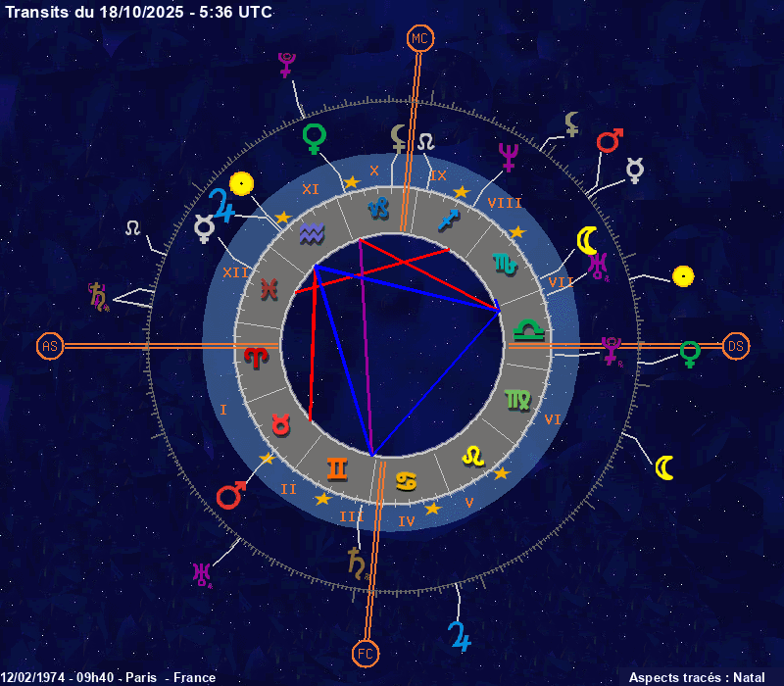Click the yellow Cancer sign glyph
This screenshot has width=784, height=686.
click(x=406, y=480)
